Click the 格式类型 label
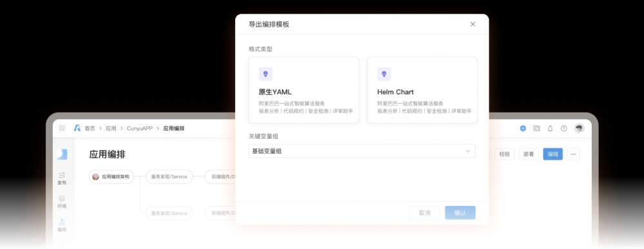644x249 pixels. tap(260, 50)
